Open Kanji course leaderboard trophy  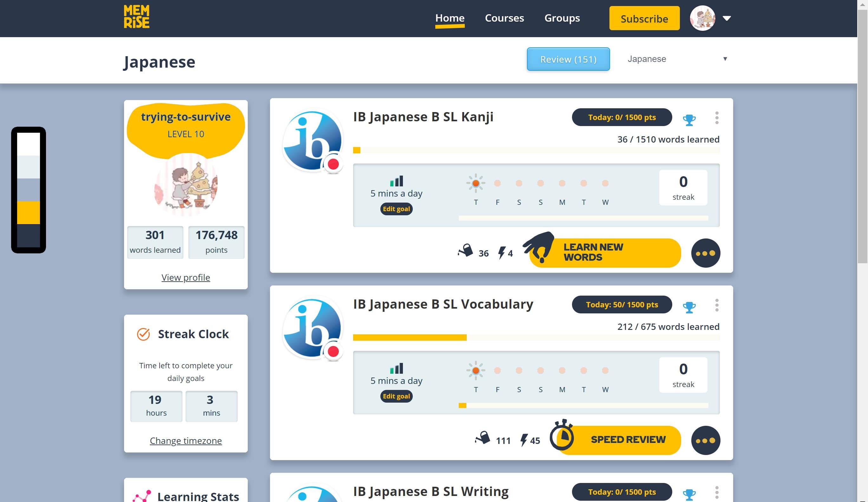click(689, 119)
